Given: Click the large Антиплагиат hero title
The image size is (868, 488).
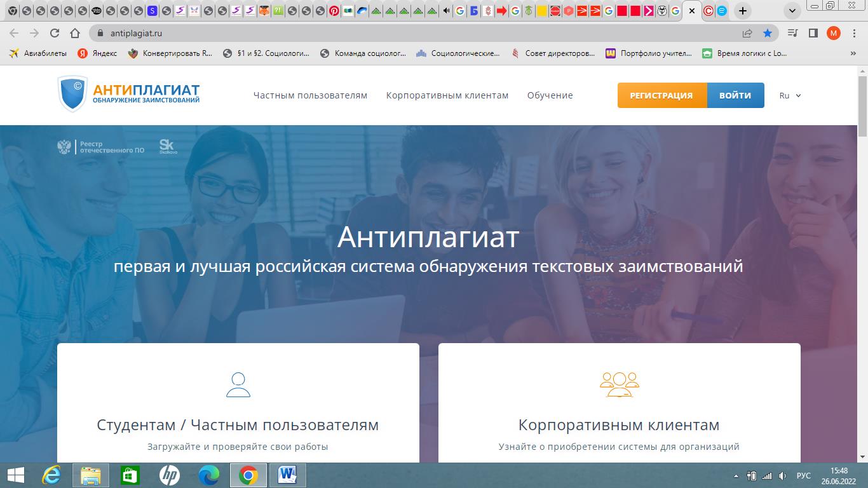Looking at the screenshot, I should click(x=428, y=237).
